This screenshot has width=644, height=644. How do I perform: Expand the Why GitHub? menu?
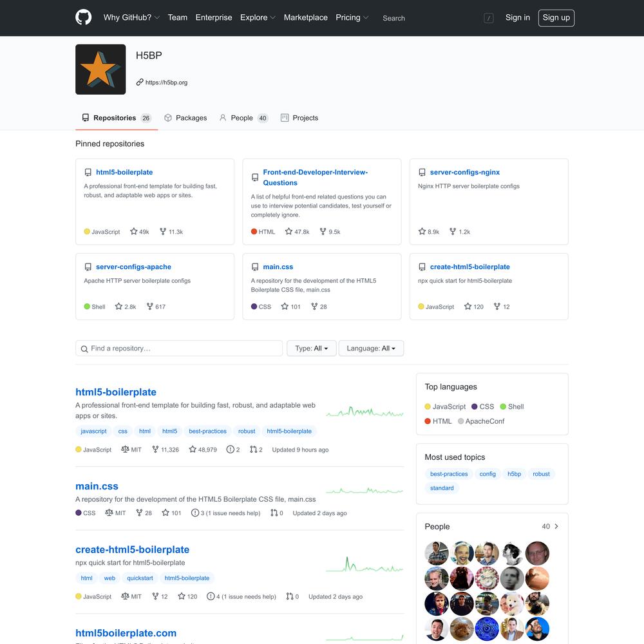[x=131, y=17]
